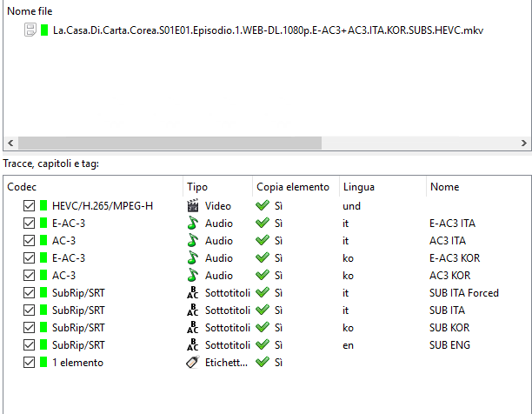Click the 'Etichett...' type cell
The height and width of the screenshot is (414, 532).
226,362
